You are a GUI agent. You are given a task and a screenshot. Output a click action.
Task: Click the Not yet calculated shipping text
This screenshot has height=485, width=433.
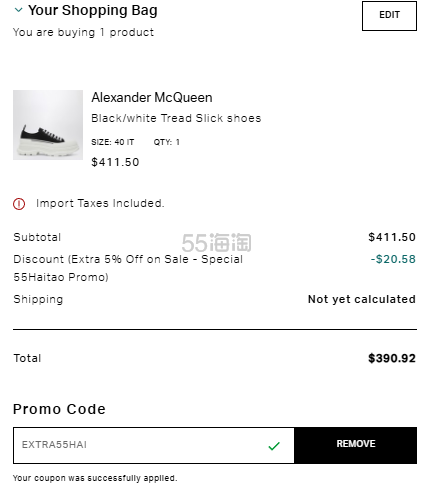click(362, 299)
